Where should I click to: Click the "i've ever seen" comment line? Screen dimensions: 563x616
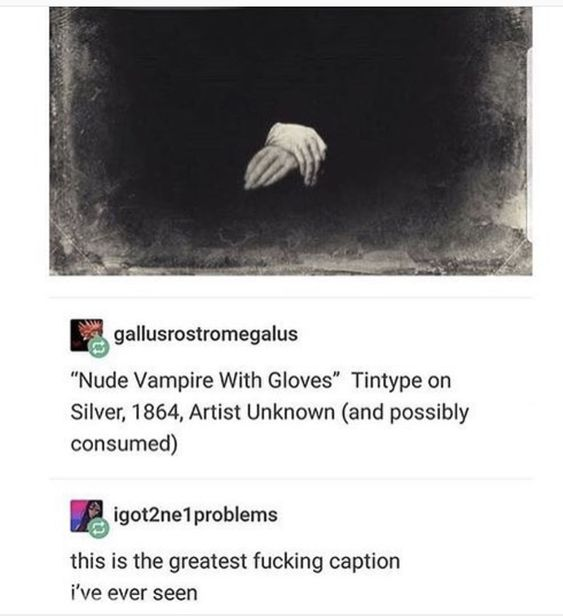pyautogui.click(x=134, y=593)
